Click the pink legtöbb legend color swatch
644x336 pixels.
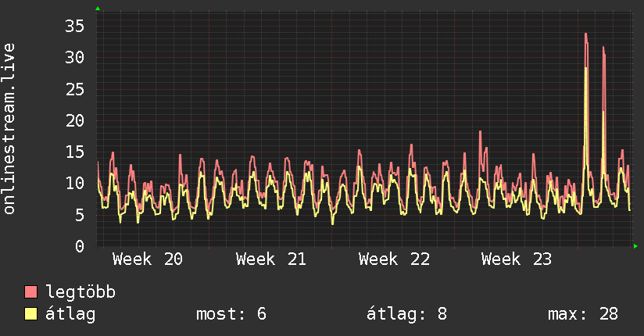(x=30, y=291)
